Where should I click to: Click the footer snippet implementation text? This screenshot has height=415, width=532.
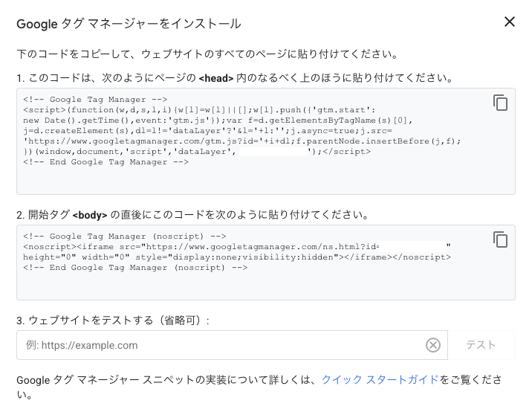coord(167,379)
